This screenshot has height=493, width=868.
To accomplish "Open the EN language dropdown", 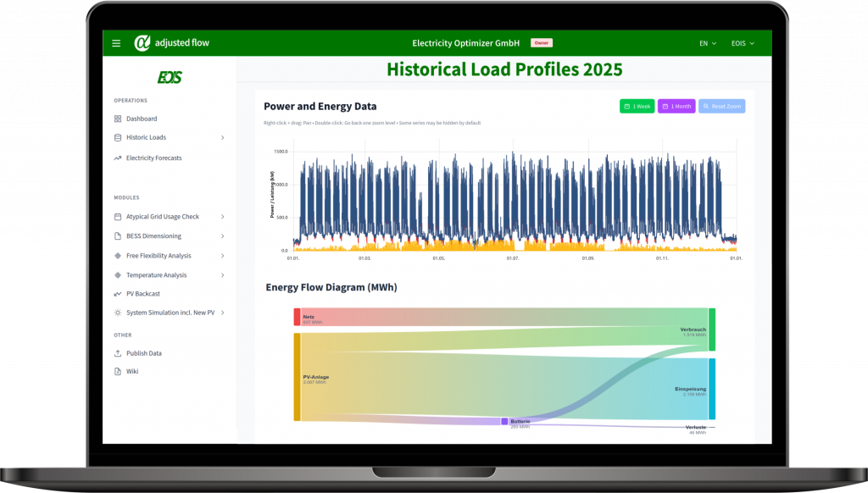I will (x=708, y=43).
